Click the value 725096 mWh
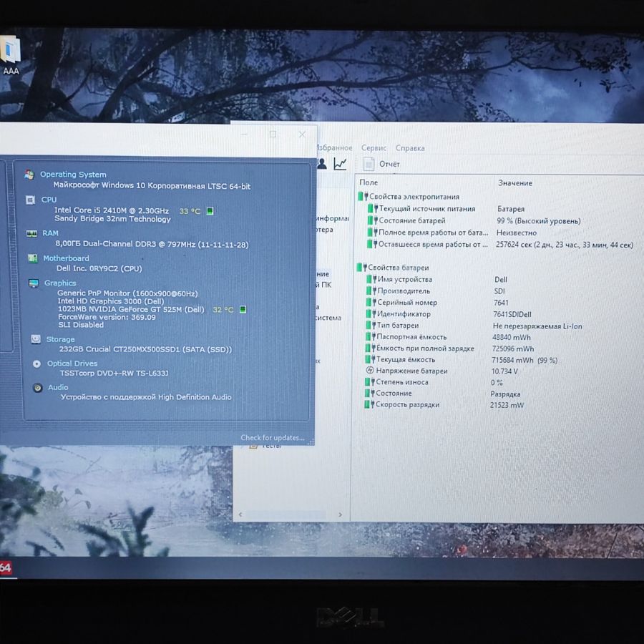 coord(513,348)
